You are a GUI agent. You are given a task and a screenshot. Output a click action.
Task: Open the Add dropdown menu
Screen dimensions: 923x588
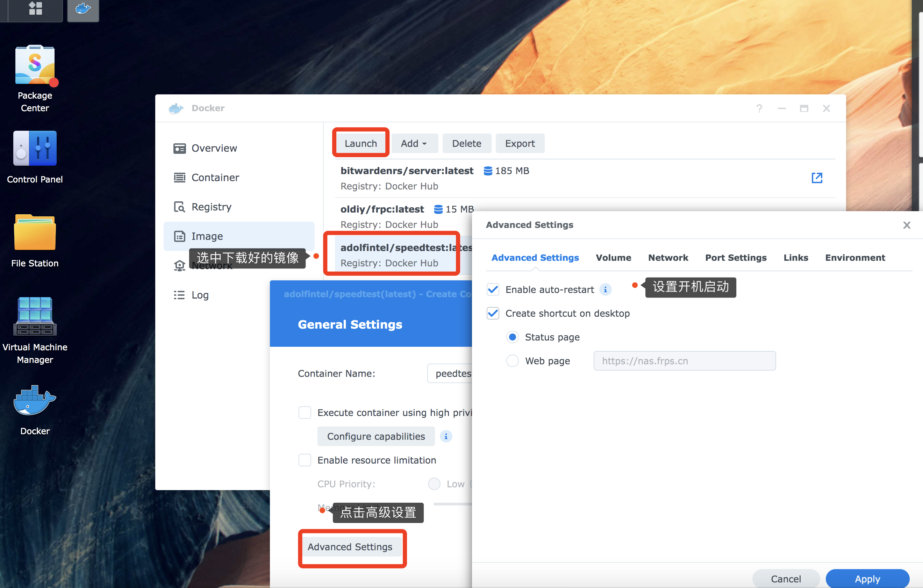coord(414,143)
